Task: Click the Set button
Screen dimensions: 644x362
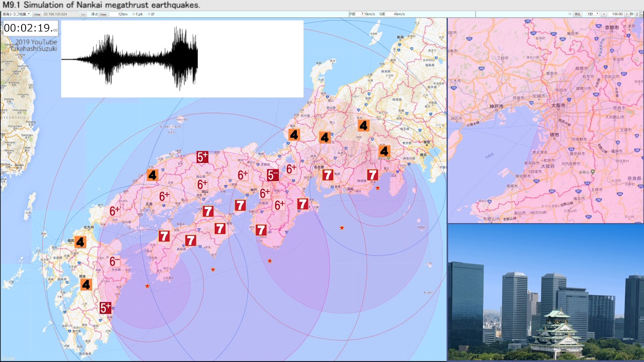Action: 84,14
